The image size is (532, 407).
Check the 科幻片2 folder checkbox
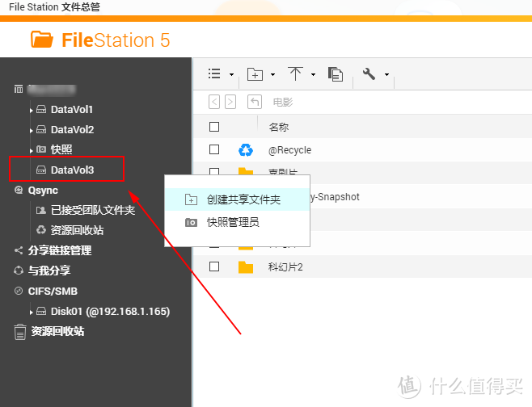point(214,266)
